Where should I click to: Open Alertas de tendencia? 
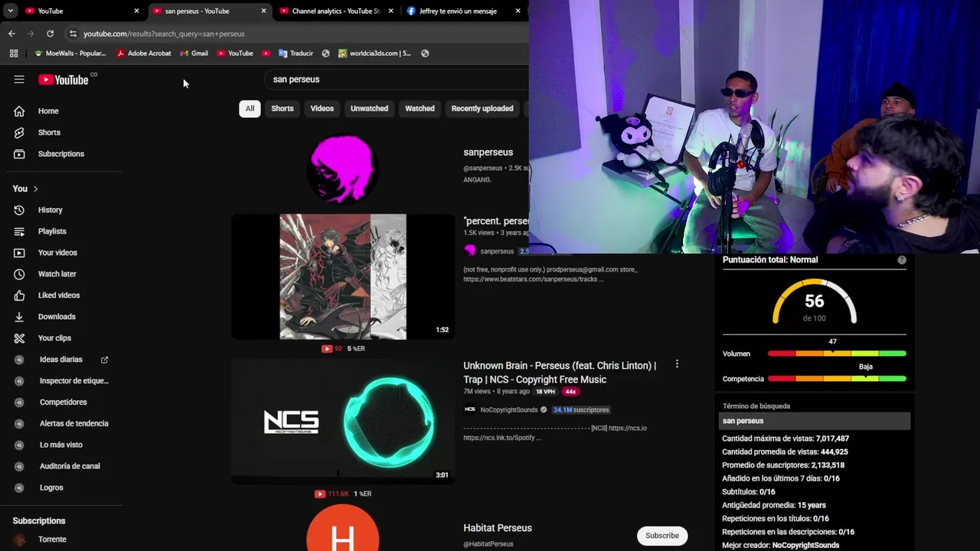(x=74, y=424)
